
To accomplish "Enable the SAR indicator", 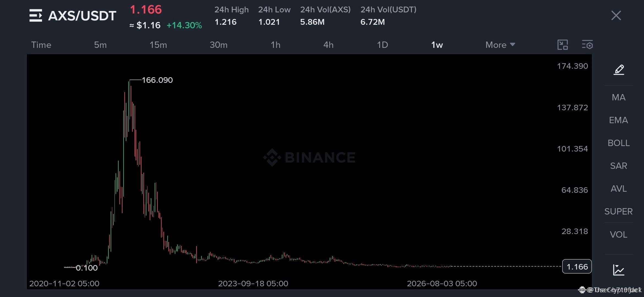I will click(x=618, y=166).
